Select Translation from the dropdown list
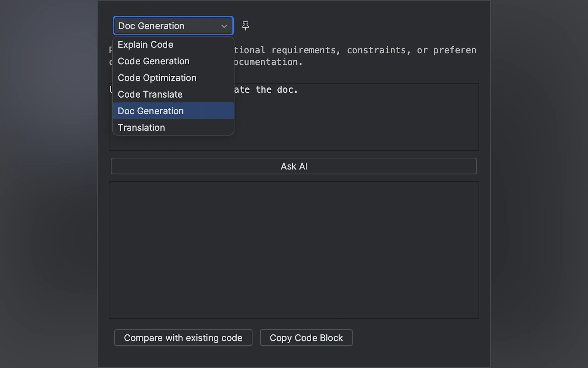This screenshot has height=368, width=588. [x=141, y=127]
